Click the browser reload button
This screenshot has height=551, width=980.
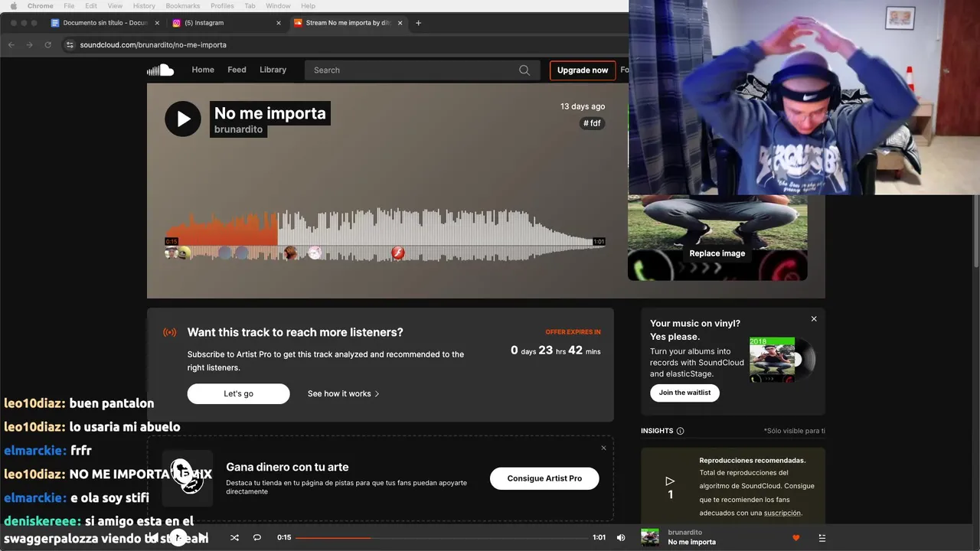[47, 44]
